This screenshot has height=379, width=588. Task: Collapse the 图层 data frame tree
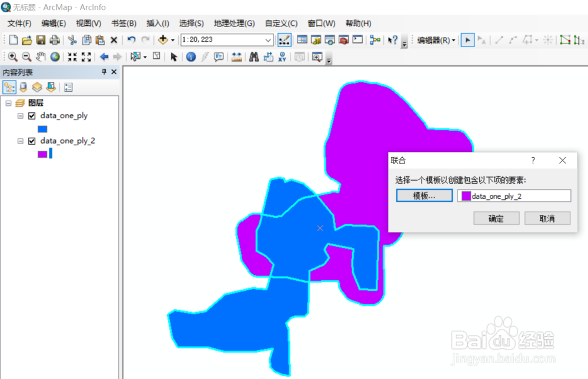tap(8, 103)
